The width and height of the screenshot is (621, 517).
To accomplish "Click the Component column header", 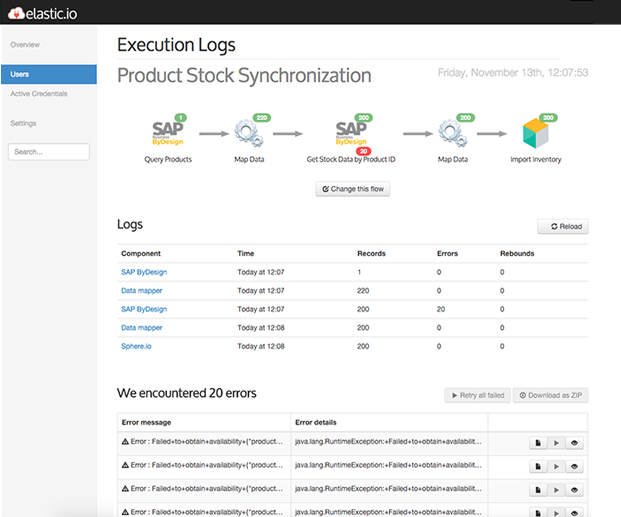I will click(141, 254).
